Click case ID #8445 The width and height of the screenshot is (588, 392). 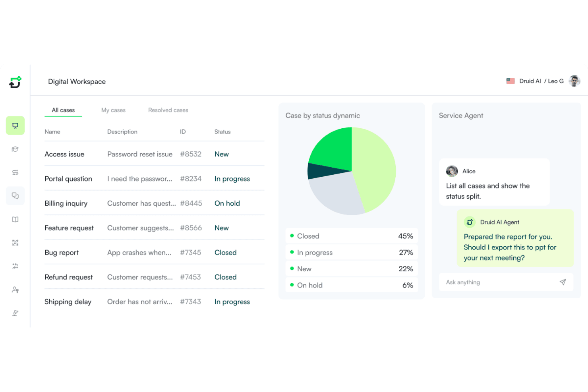pos(191,203)
